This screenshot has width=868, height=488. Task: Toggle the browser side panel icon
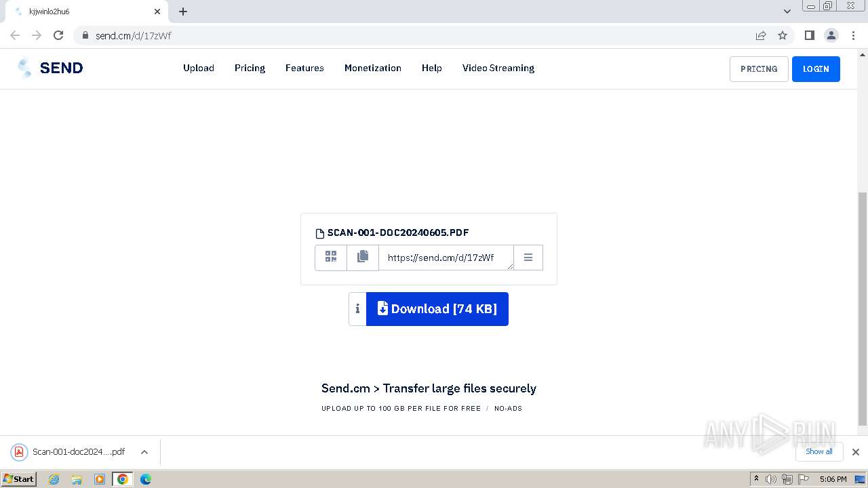tap(809, 35)
